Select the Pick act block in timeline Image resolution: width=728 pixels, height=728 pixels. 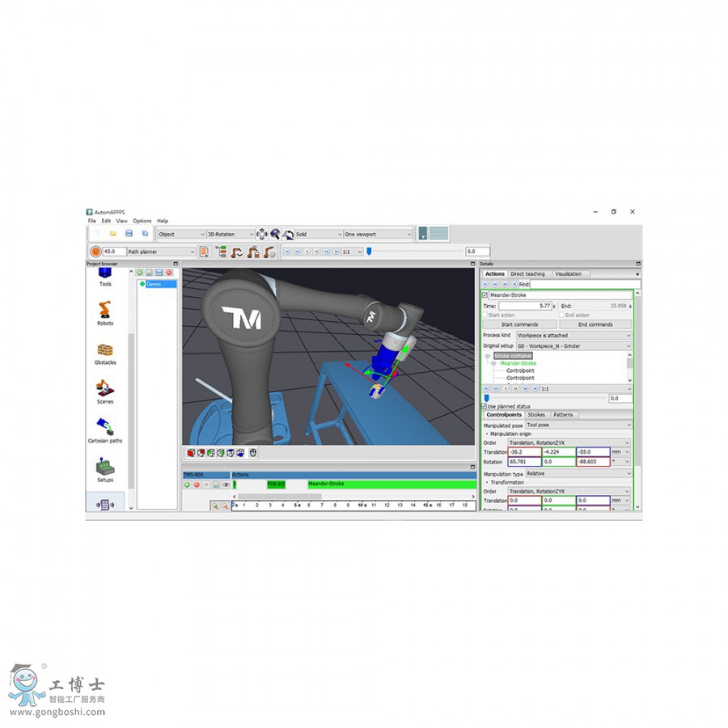click(277, 485)
